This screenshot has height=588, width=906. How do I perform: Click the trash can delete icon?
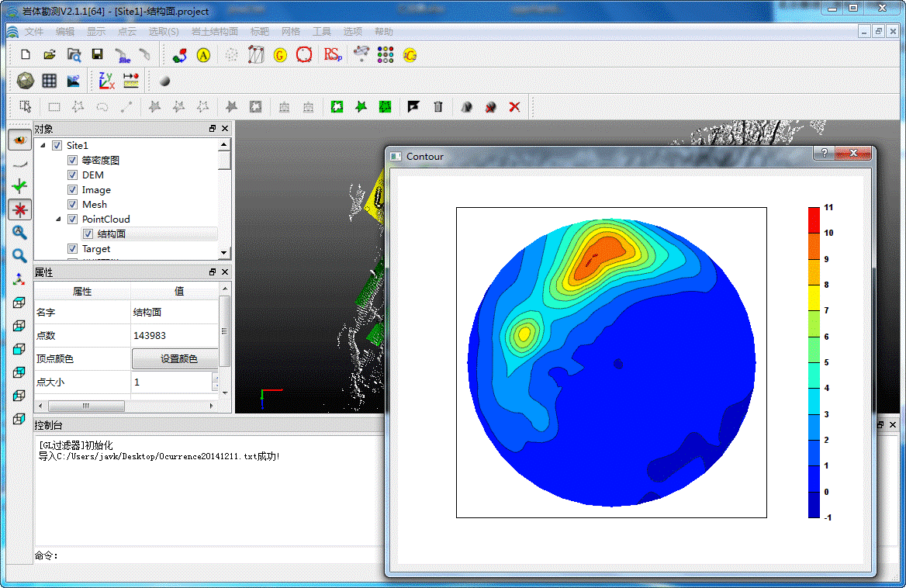pyautogui.click(x=438, y=107)
